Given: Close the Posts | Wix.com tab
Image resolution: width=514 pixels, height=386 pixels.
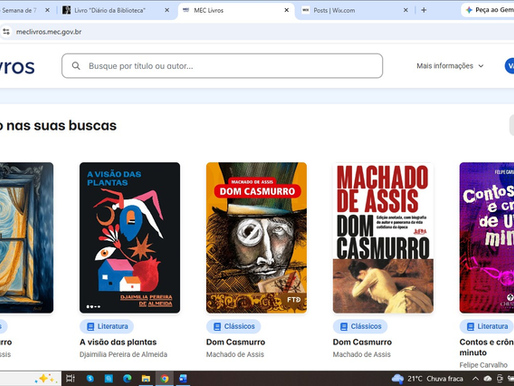Looking at the screenshot, I should 406,10.
